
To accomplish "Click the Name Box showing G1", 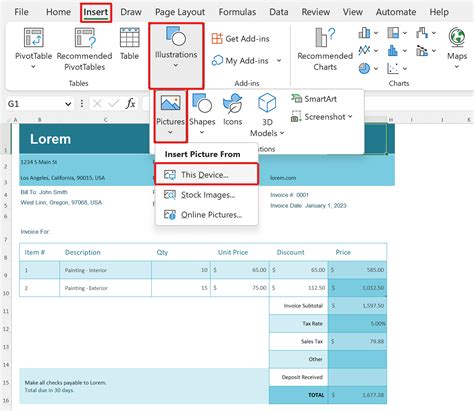I will [x=34, y=104].
